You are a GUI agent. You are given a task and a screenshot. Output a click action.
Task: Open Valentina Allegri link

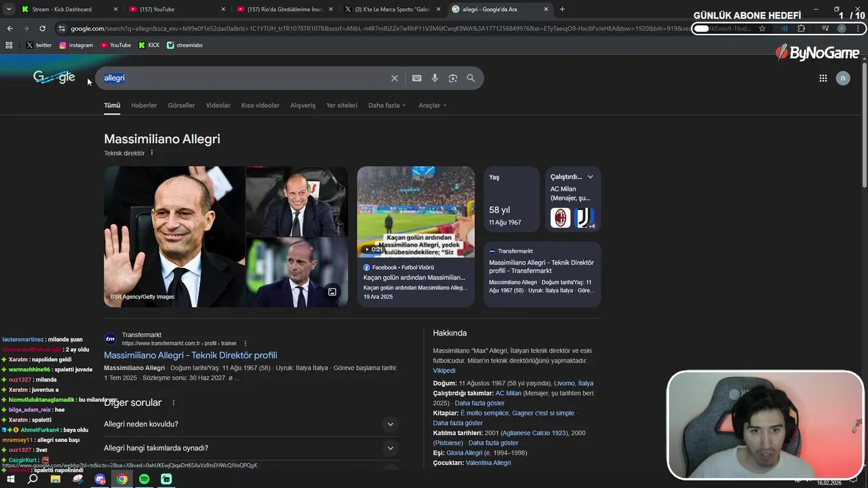pyautogui.click(x=488, y=463)
